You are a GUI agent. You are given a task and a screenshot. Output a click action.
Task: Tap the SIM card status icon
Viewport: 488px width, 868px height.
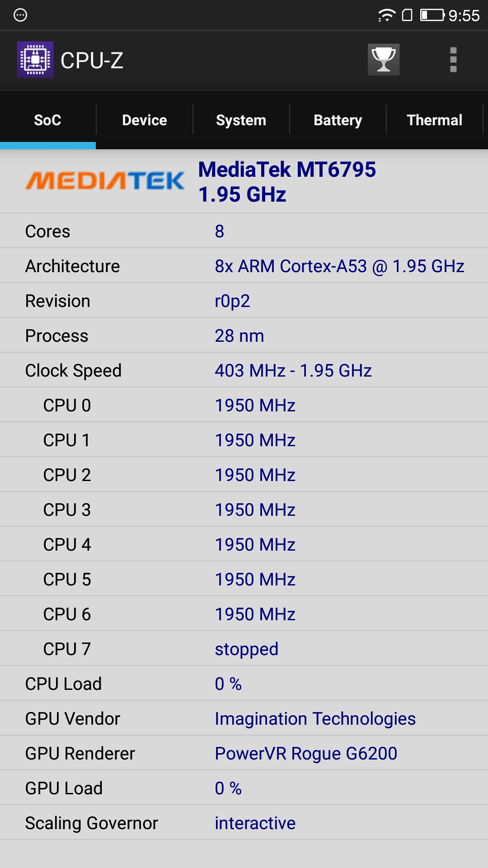click(407, 15)
